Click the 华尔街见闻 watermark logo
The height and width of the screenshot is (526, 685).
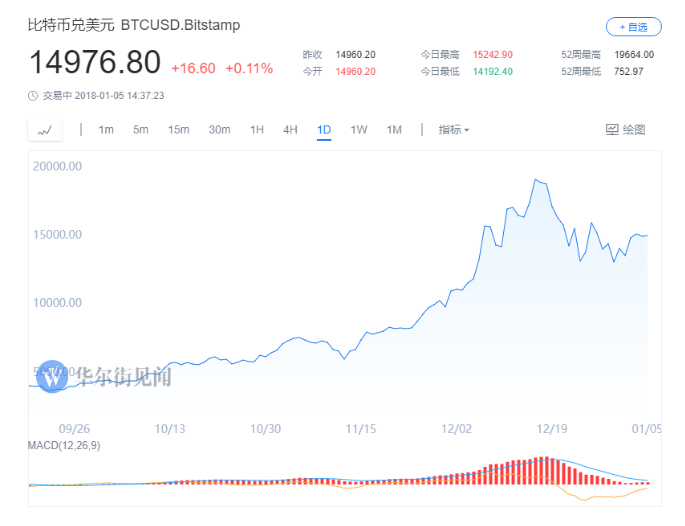click(x=52, y=375)
